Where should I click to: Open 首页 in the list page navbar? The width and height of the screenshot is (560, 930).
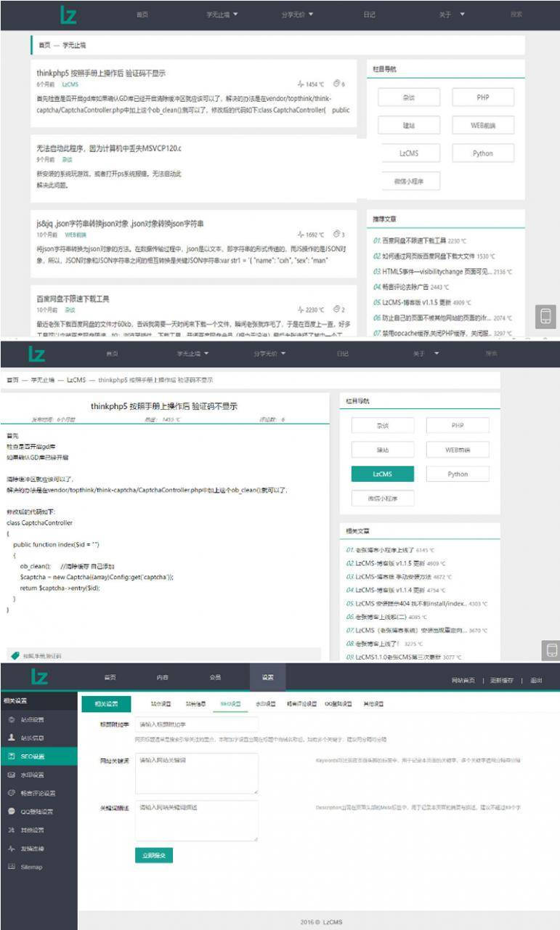click(x=142, y=15)
